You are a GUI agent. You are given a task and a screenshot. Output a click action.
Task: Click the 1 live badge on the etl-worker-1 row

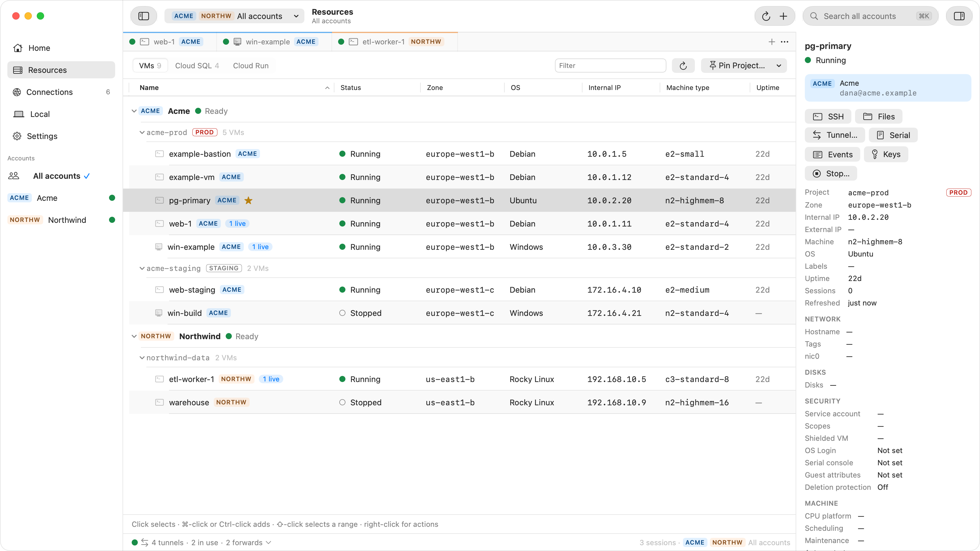(x=271, y=379)
